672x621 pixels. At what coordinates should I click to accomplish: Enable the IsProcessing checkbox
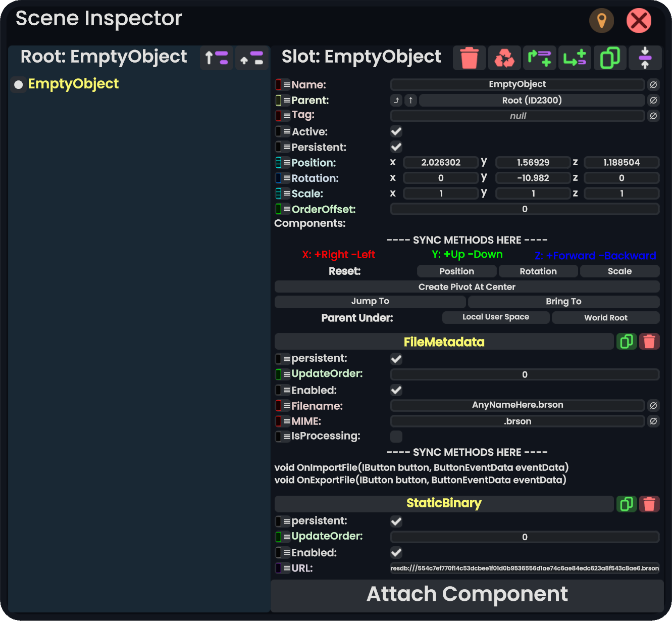[396, 436]
